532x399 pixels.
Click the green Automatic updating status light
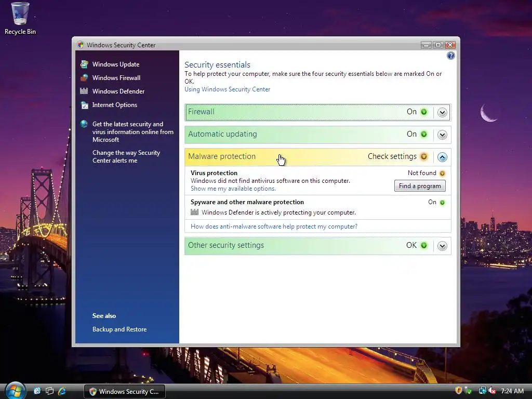point(424,135)
